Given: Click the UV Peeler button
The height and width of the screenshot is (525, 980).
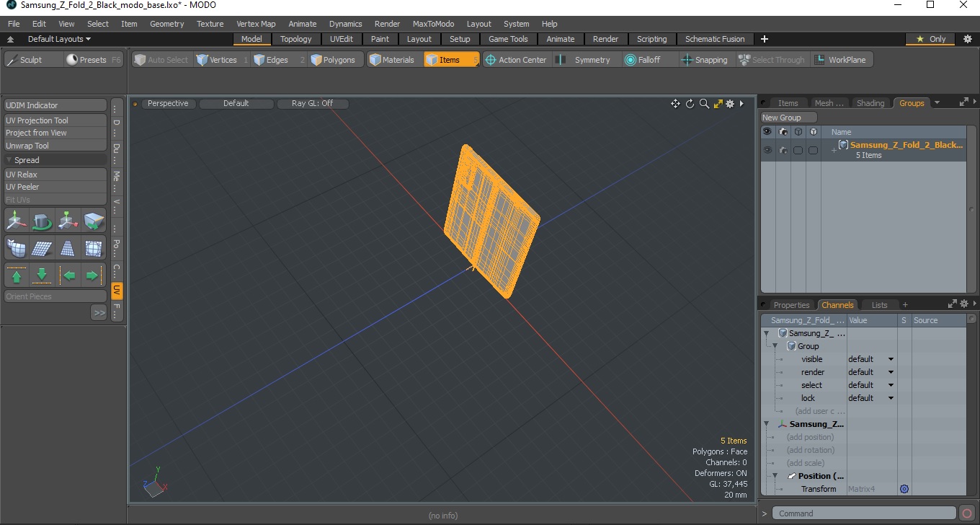Looking at the screenshot, I should coord(55,187).
